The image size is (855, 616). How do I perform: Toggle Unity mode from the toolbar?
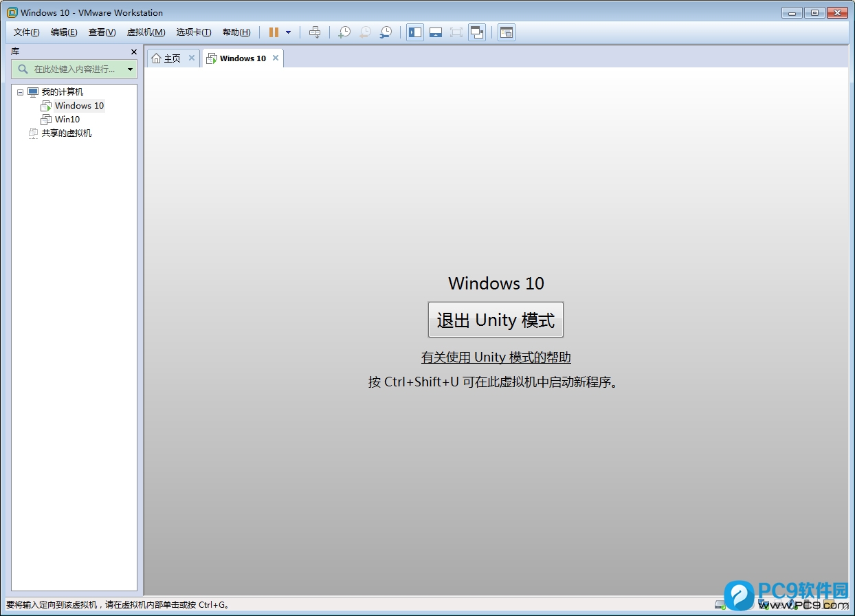pos(477,32)
